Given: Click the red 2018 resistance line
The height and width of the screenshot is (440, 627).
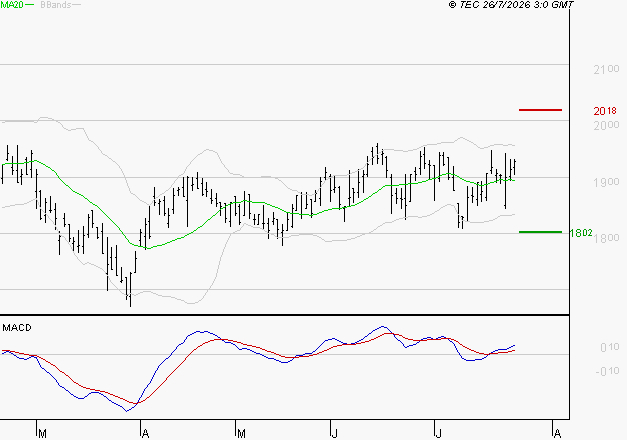Looking at the screenshot, I should click(540, 110).
